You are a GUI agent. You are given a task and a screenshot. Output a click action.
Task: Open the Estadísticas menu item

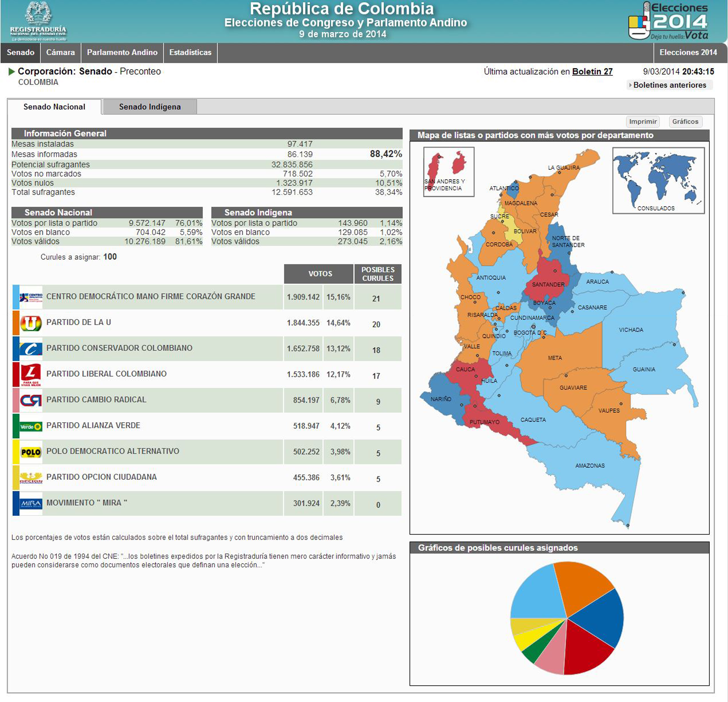click(190, 52)
